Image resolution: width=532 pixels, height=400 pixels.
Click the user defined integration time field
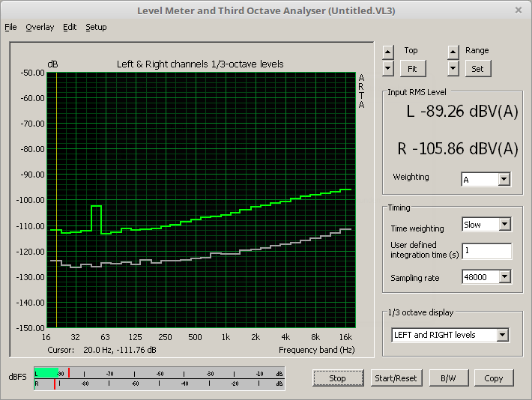tap(486, 251)
